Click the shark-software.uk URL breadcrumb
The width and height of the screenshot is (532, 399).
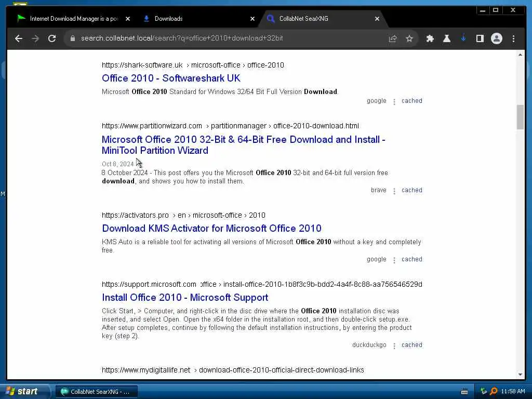(x=193, y=65)
